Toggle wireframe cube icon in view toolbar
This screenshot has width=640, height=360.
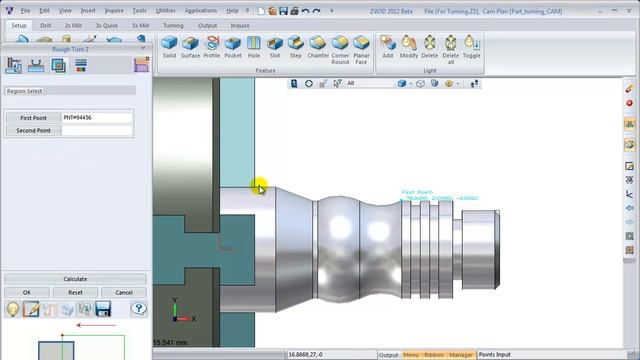pos(420,83)
